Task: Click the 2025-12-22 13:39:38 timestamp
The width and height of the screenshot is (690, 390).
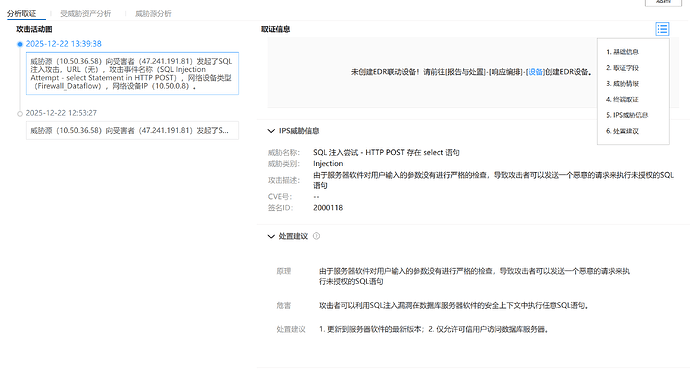Action: [x=63, y=44]
